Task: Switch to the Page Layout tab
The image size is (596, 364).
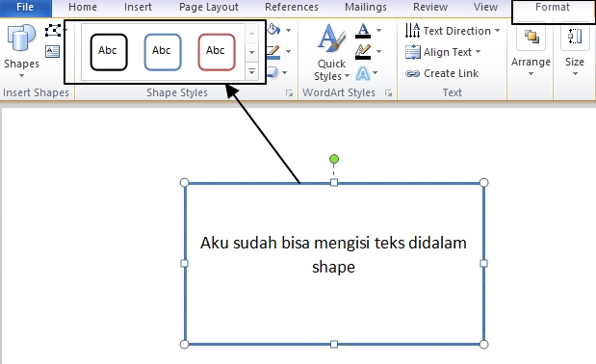Action: [209, 7]
